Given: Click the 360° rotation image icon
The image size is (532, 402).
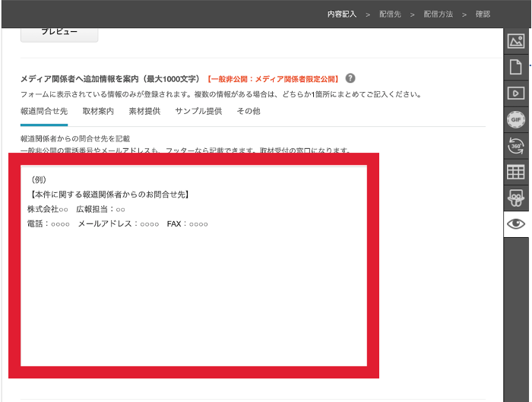Looking at the screenshot, I should pyautogui.click(x=516, y=146).
